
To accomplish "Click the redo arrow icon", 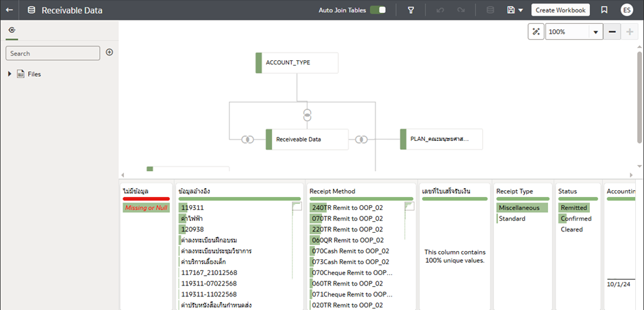I will tap(460, 10).
